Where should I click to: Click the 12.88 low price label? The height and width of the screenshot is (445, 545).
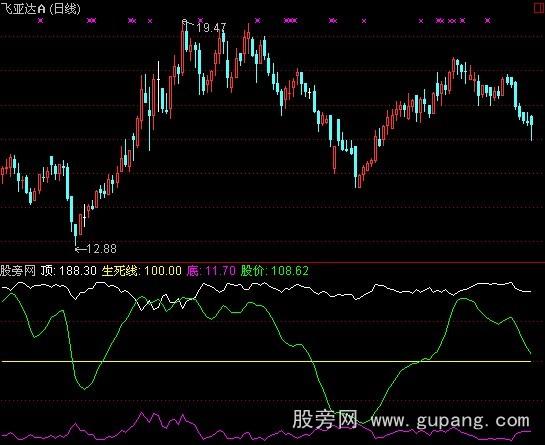(x=101, y=249)
